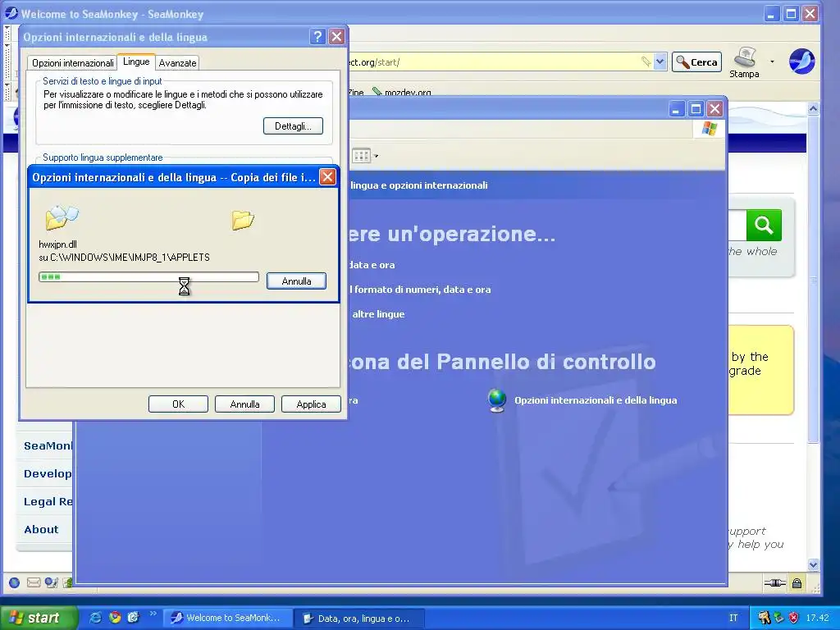Click the keys tray icon

point(764,618)
